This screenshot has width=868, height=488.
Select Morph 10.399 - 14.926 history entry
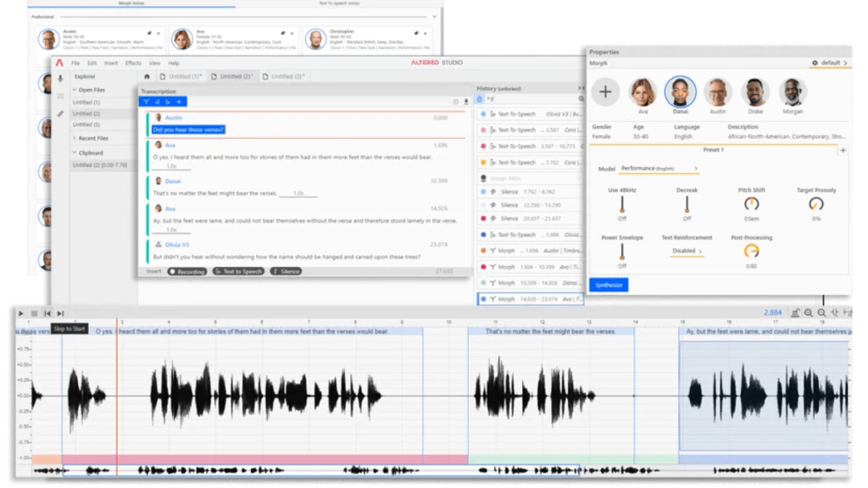click(531, 283)
